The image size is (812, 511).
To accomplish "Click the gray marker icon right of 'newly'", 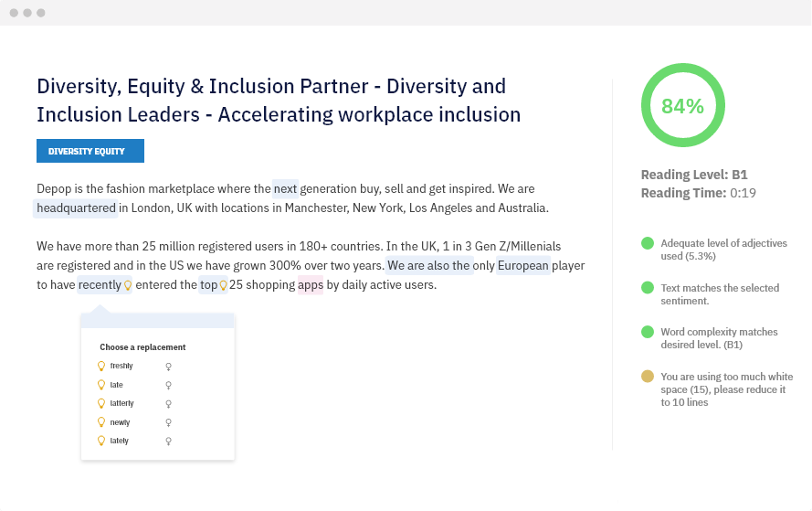I will (x=168, y=422).
